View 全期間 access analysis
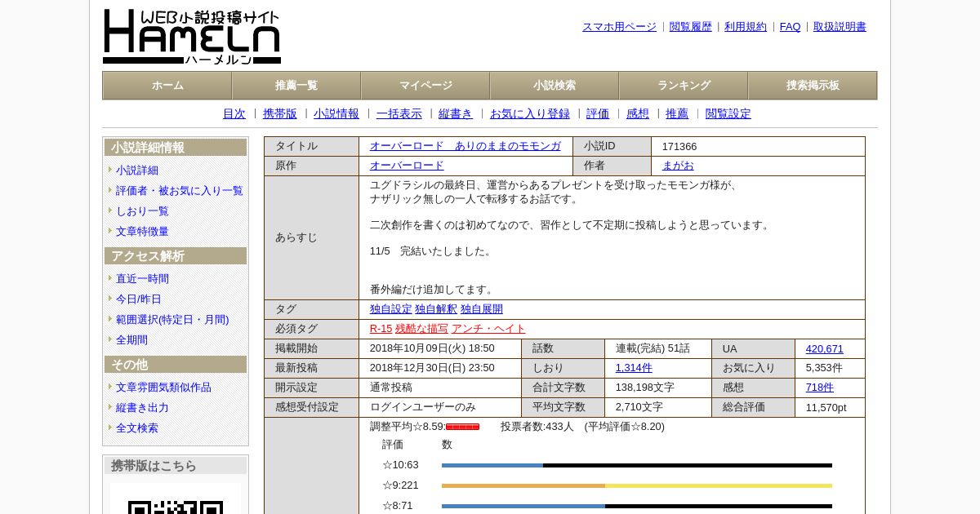This screenshot has width=980, height=514. (131, 340)
